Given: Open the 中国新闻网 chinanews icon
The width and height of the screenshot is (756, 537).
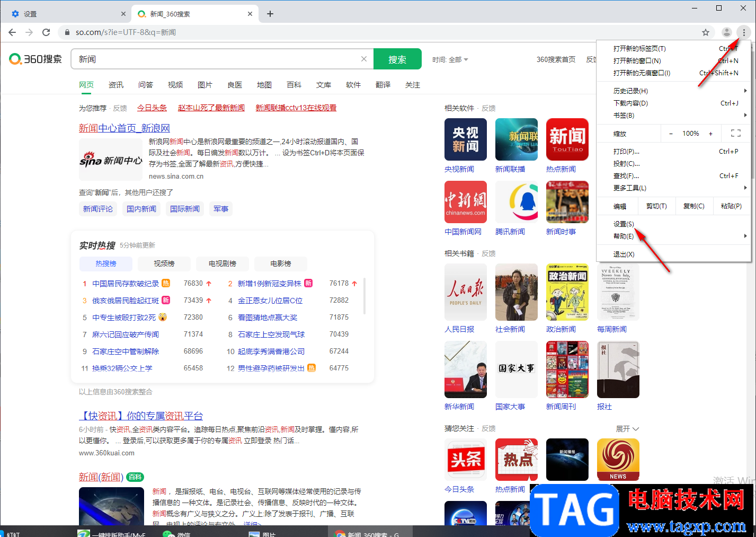Looking at the screenshot, I should point(466,202).
